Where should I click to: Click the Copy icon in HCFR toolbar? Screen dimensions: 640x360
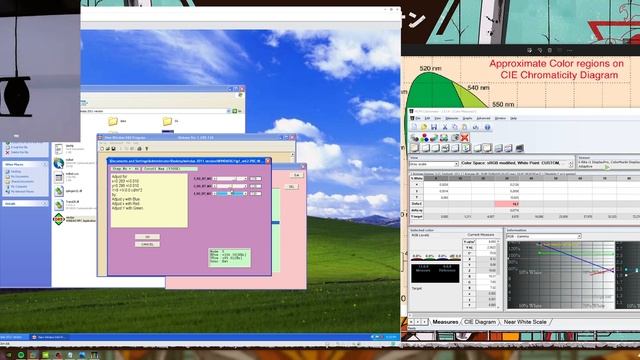click(x=455, y=127)
